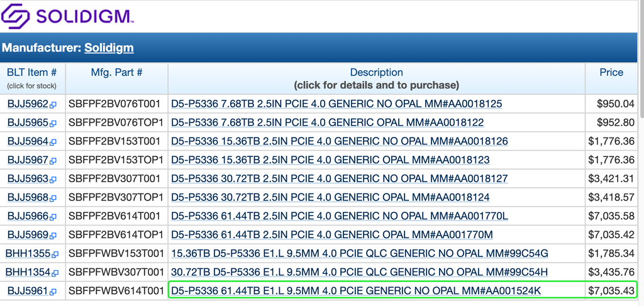This screenshot has width=644, height=306.
Task: Check stock for item BJJ5968
Action: (28, 198)
